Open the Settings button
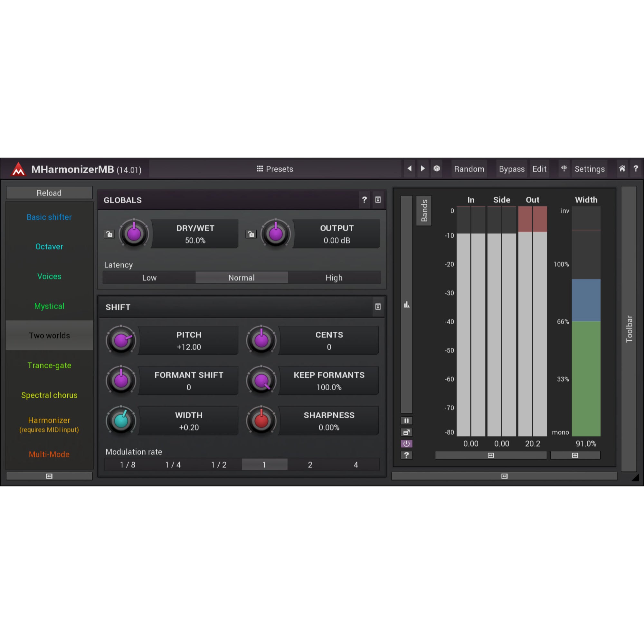 click(589, 169)
